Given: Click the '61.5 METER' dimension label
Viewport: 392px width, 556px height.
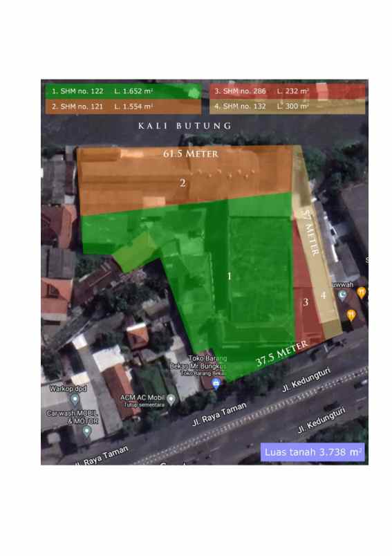Looking at the screenshot, I should click(191, 154).
